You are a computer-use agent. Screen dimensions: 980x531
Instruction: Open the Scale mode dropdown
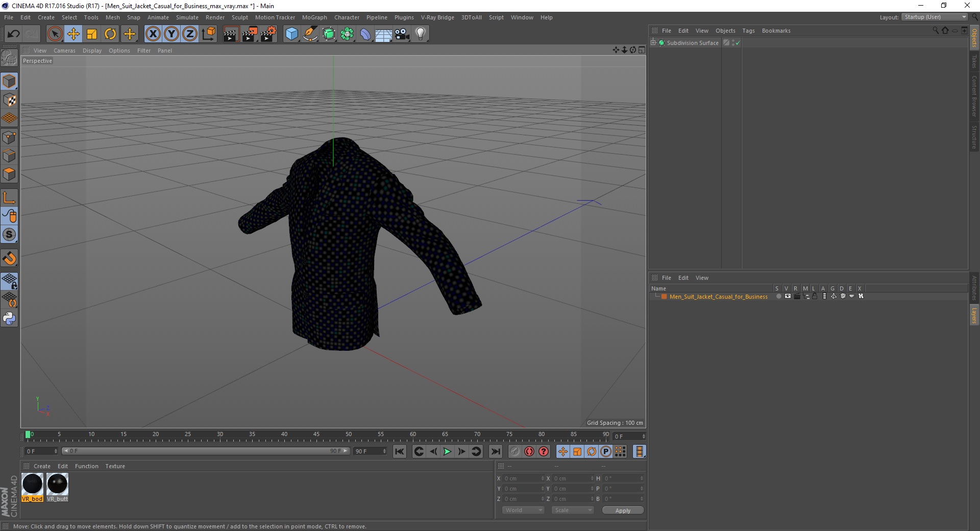pyautogui.click(x=573, y=510)
